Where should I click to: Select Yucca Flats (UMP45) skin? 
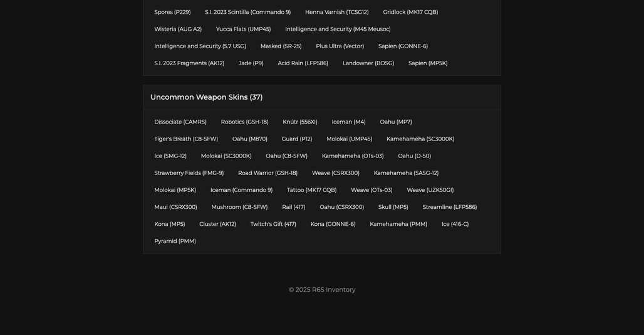243,29
